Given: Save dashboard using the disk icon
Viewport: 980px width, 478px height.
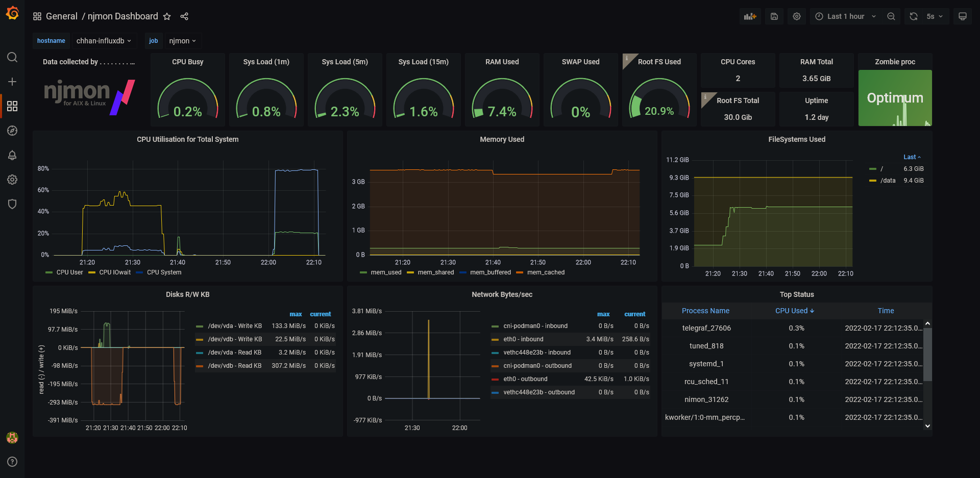Looking at the screenshot, I should [774, 16].
